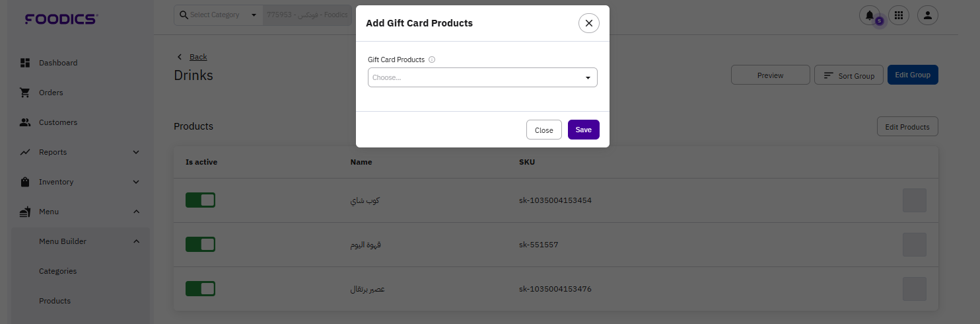
Task: Toggle active switch for كوب شاي
Action: click(200, 200)
